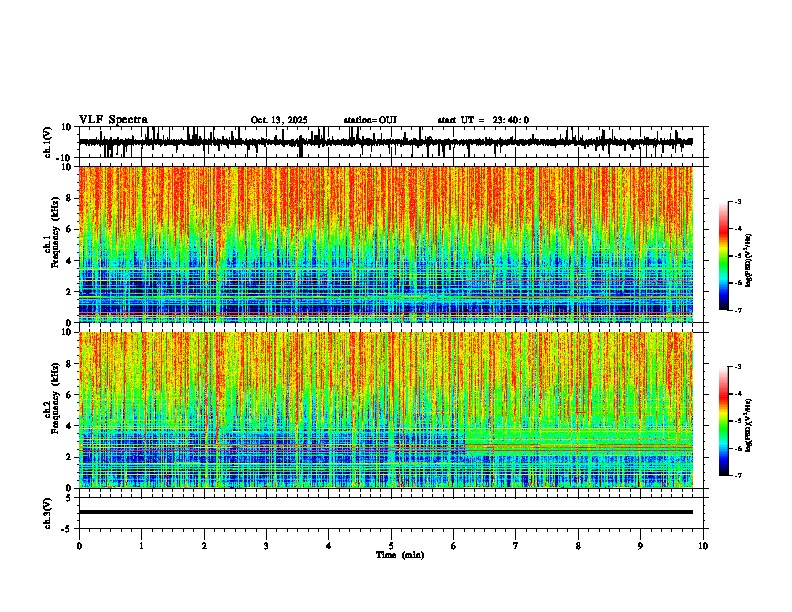The width and height of the screenshot is (792, 612).
Task: Click the log(PSD) label beside ch.2 color bar
Action: 749,426
